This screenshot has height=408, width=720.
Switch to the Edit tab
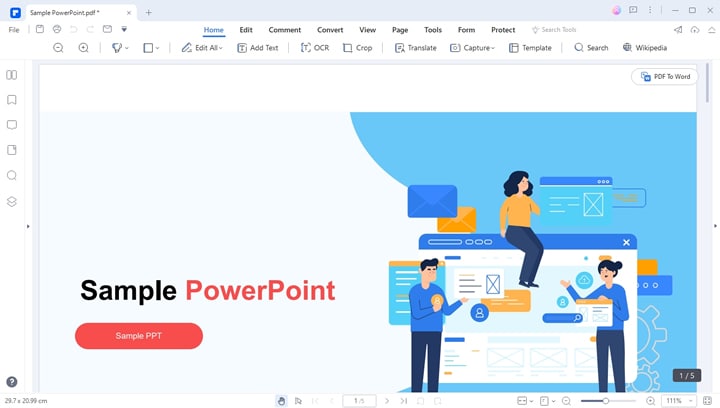click(246, 30)
